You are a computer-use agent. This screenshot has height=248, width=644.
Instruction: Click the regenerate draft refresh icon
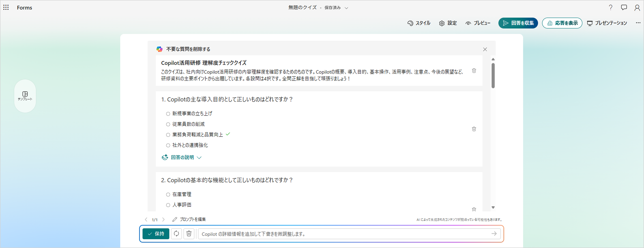click(176, 233)
